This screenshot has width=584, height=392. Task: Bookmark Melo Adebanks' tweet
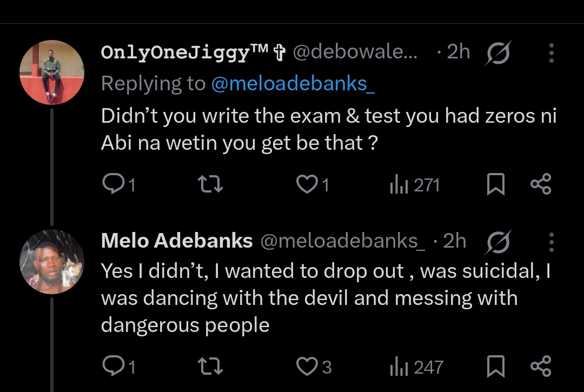tap(496, 367)
